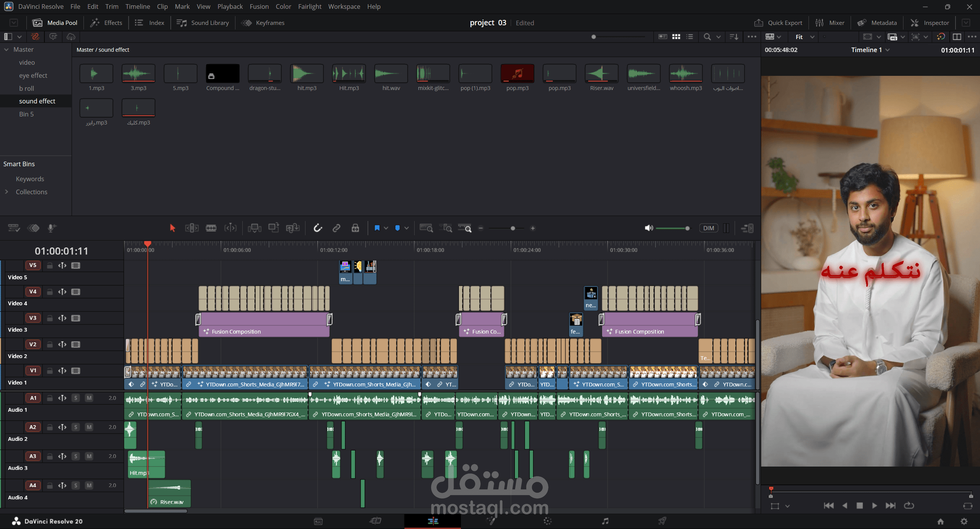Open Timeline View Options icon

pyautogui.click(x=14, y=228)
